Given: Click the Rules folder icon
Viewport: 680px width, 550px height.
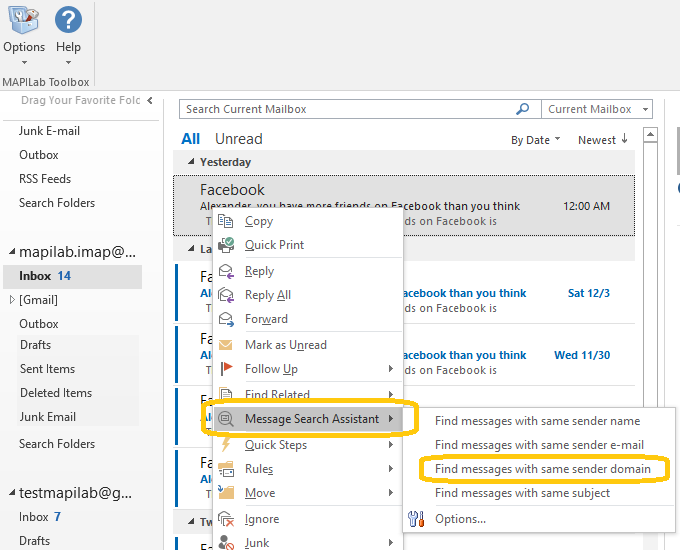Looking at the screenshot, I should point(226,469).
